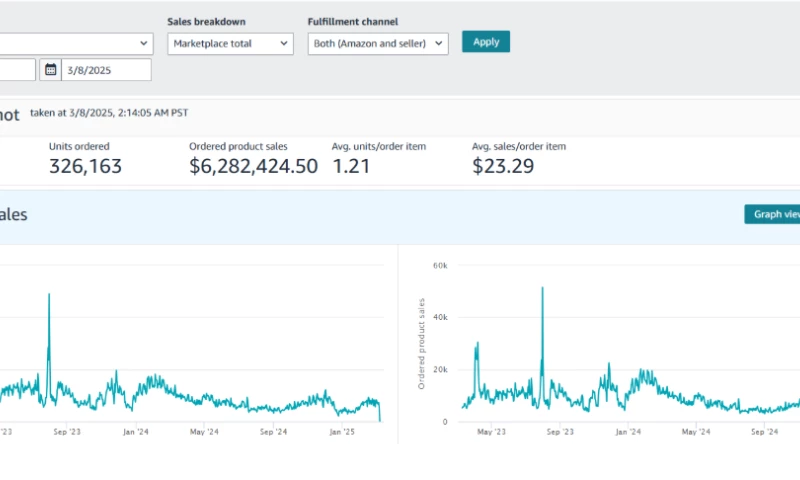Image resolution: width=800 pixels, height=480 pixels.
Task: Click the Sep '23 label on left chart
Action: (67, 432)
